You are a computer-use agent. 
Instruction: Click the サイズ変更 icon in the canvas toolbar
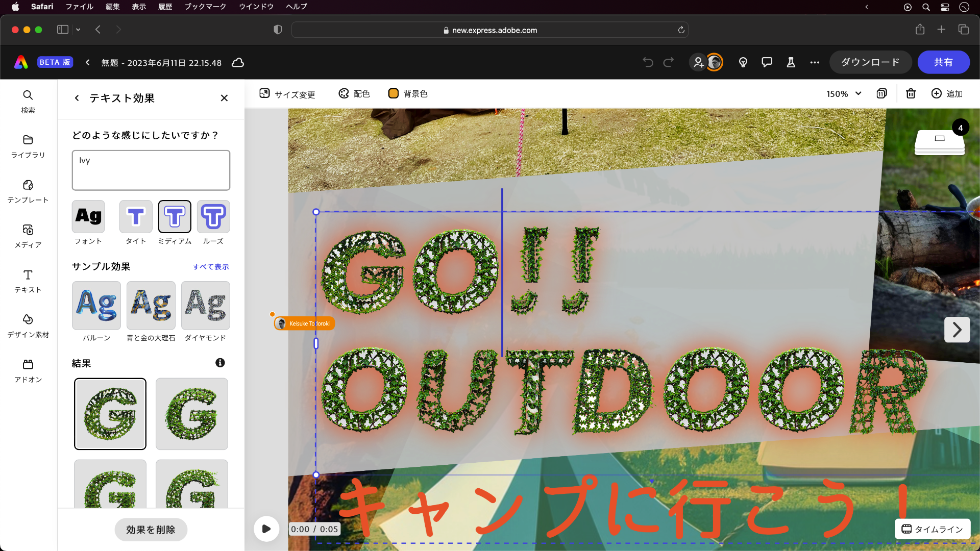click(x=265, y=93)
